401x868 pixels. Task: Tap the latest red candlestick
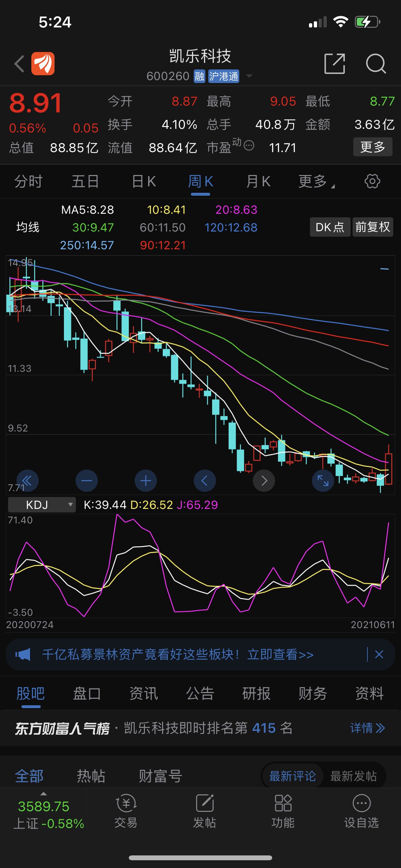coord(388,465)
